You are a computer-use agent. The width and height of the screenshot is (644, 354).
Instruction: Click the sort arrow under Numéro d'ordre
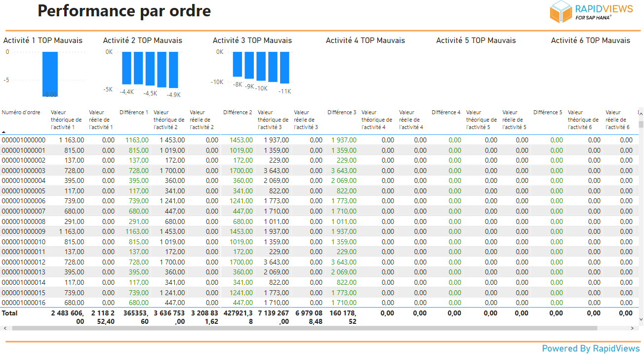click(x=3, y=132)
